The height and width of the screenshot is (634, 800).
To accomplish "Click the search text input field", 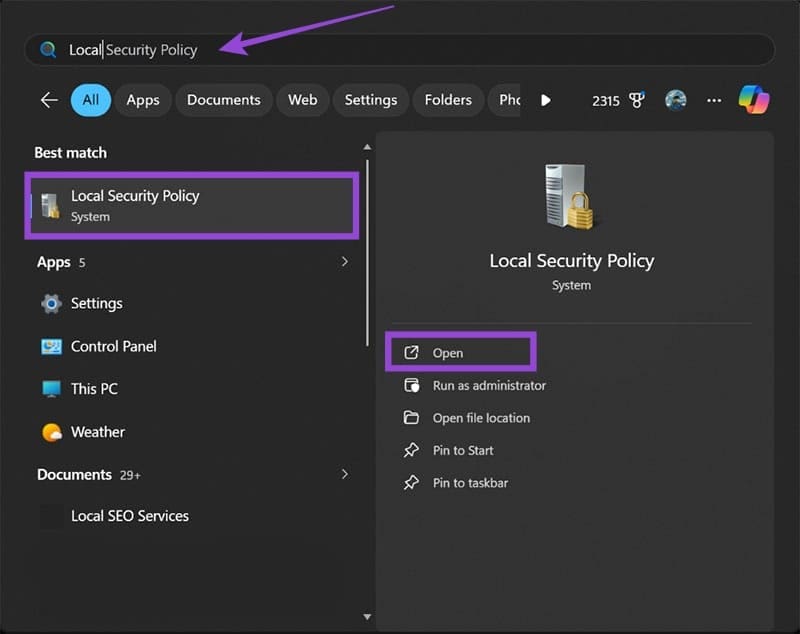I will pos(400,50).
